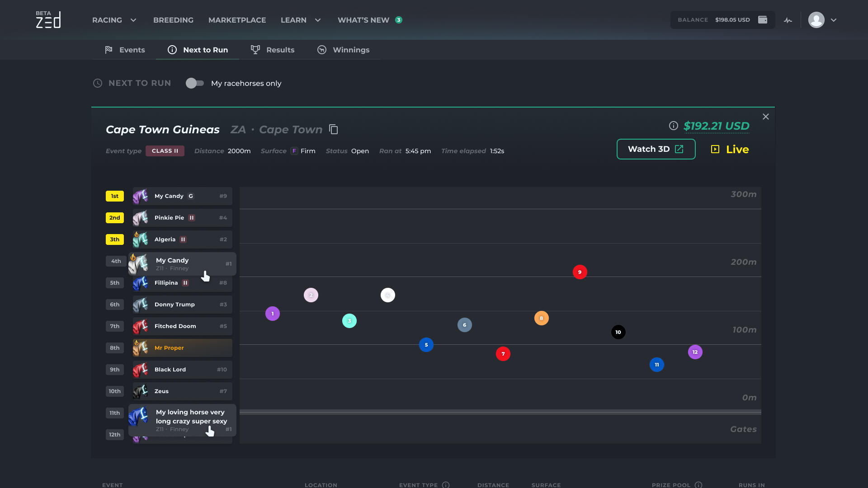Copy the Cape Town Guineas race link

click(x=334, y=130)
